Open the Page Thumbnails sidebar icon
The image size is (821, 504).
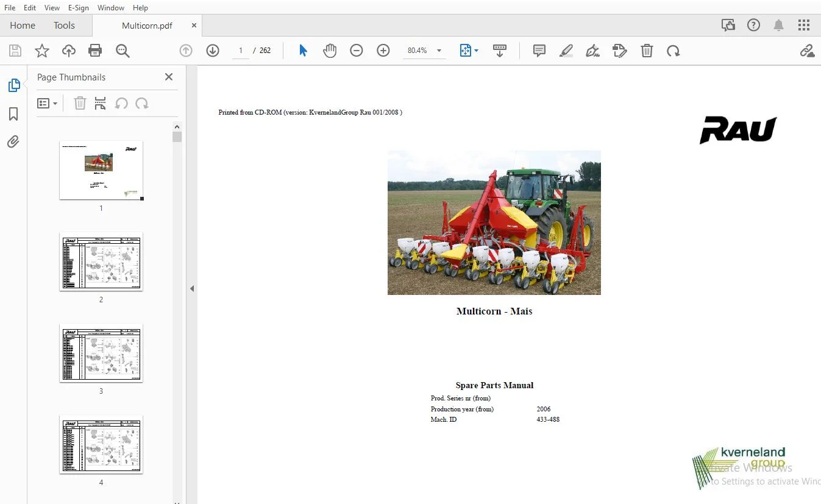tap(13, 86)
